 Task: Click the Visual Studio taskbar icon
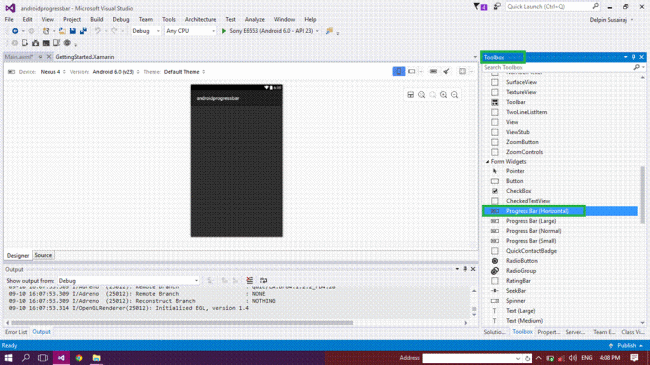(61, 358)
